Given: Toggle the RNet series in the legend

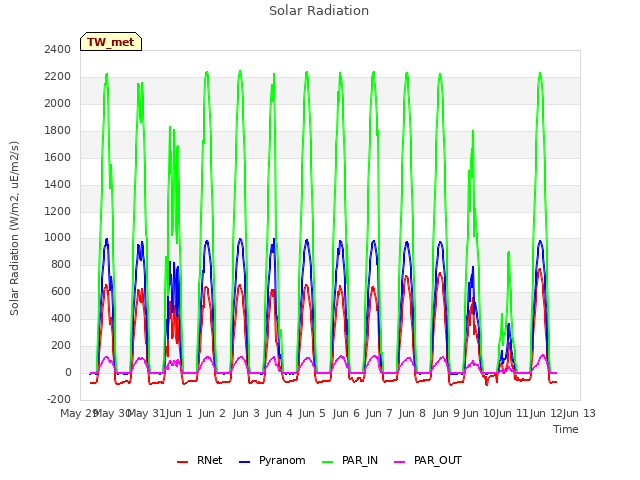Looking at the screenshot, I should 200,460.
